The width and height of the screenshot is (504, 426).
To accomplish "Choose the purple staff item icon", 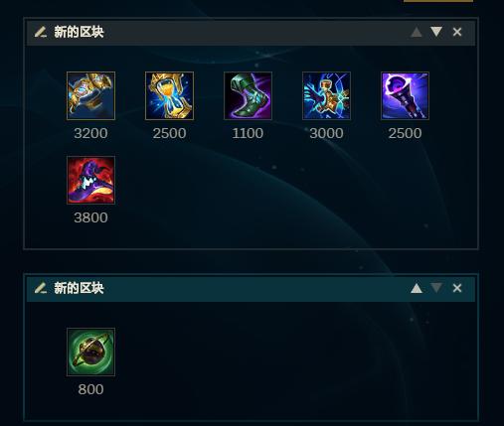I will (x=405, y=95).
